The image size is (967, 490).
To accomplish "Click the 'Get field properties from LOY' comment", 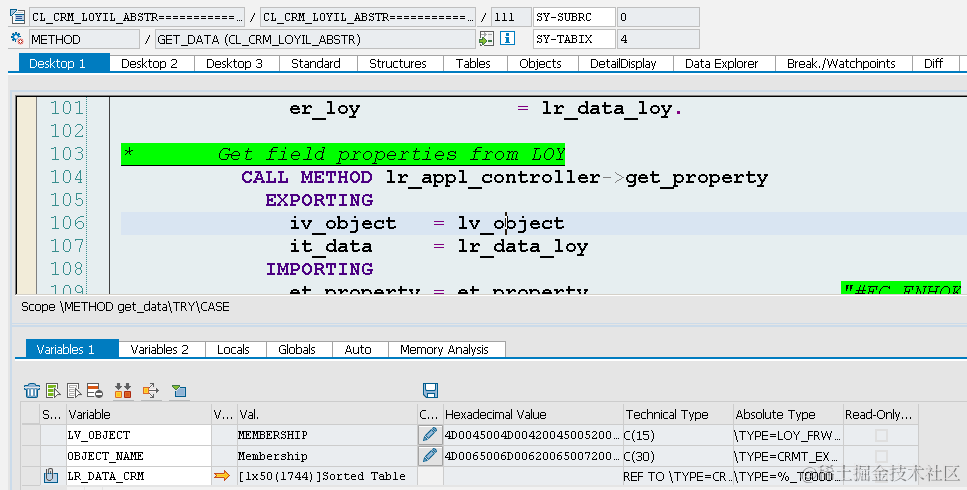I will 391,154.
